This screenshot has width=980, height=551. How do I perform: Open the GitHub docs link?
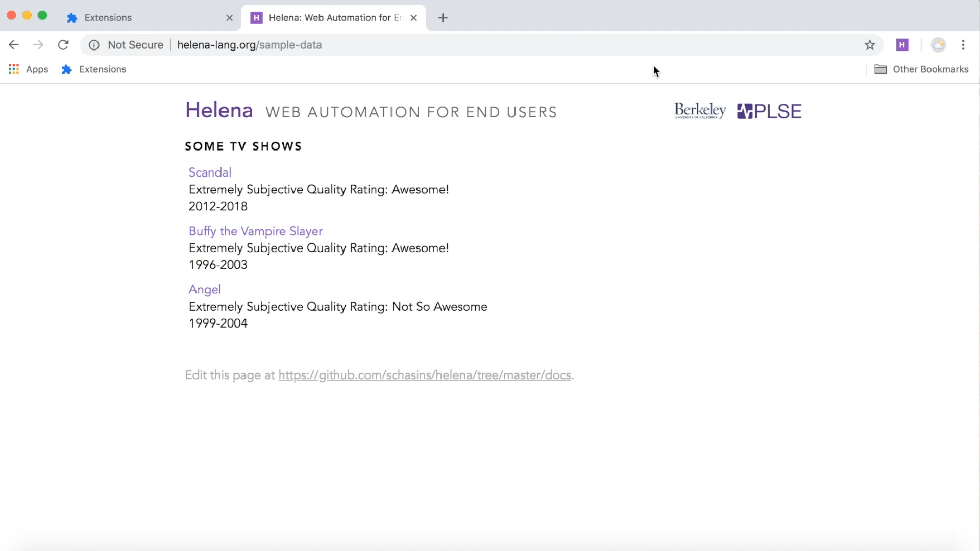point(425,375)
